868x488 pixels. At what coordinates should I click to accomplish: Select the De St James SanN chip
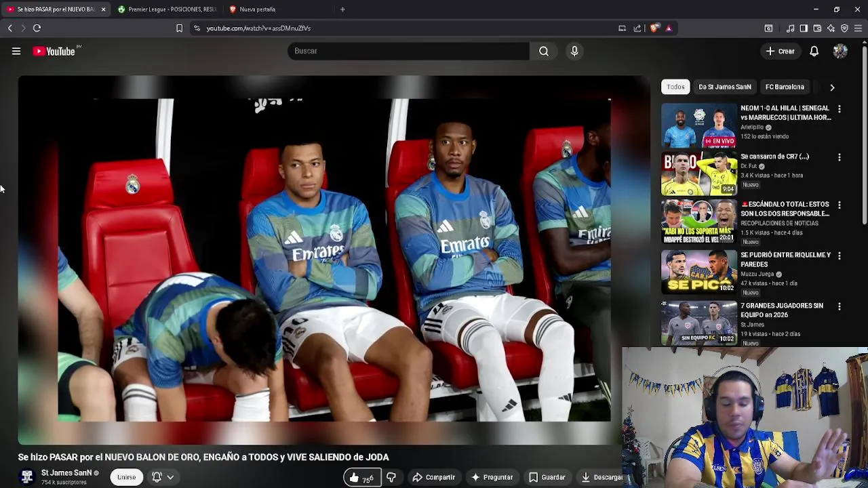pyautogui.click(x=725, y=87)
